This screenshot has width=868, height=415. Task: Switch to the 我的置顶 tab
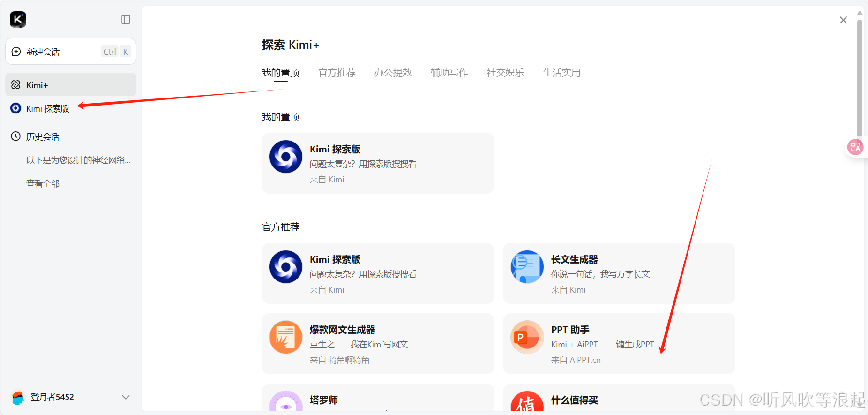[281, 73]
